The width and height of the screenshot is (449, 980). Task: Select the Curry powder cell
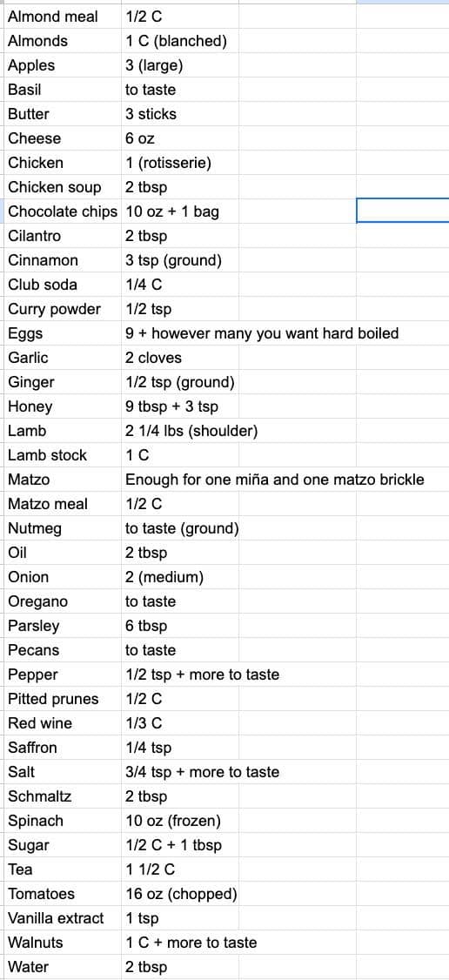point(61,309)
